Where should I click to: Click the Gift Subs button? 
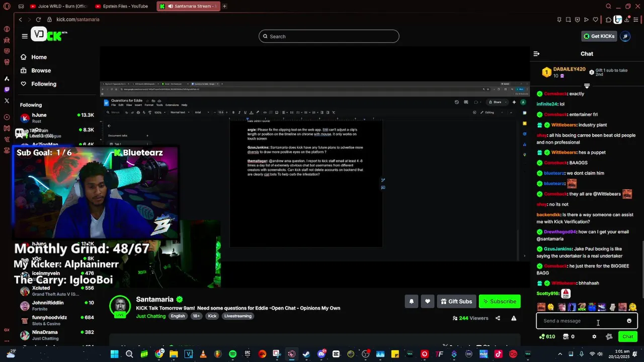[456, 301]
